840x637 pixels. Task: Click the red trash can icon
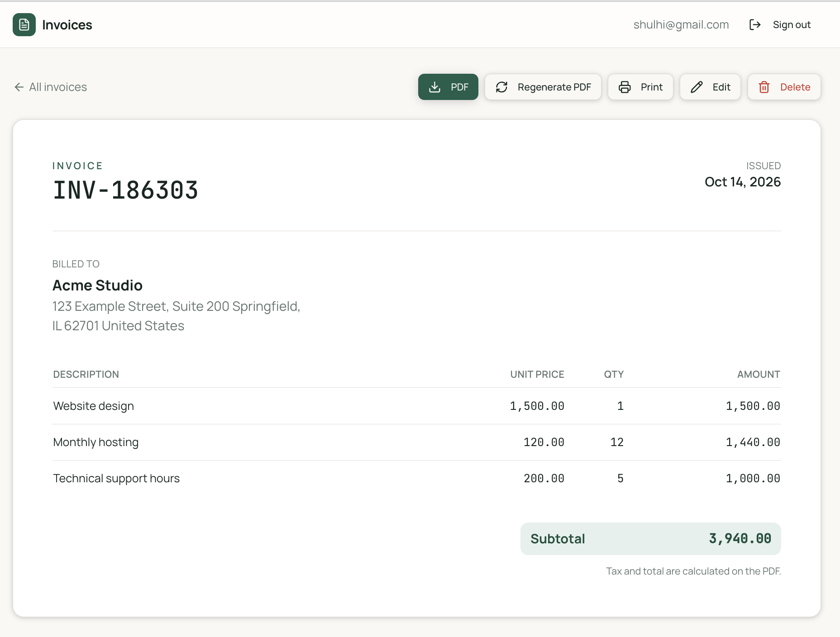click(764, 87)
